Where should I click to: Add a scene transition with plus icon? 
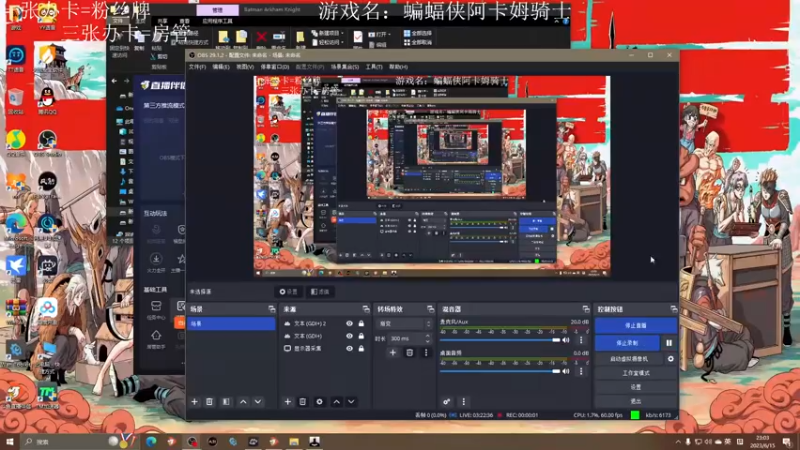point(393,353)
